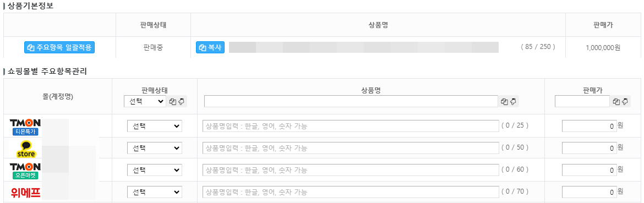644x203 pixels.
Task: Open the 판매상태 dropdown for 위메프 row
Action: 155,192
